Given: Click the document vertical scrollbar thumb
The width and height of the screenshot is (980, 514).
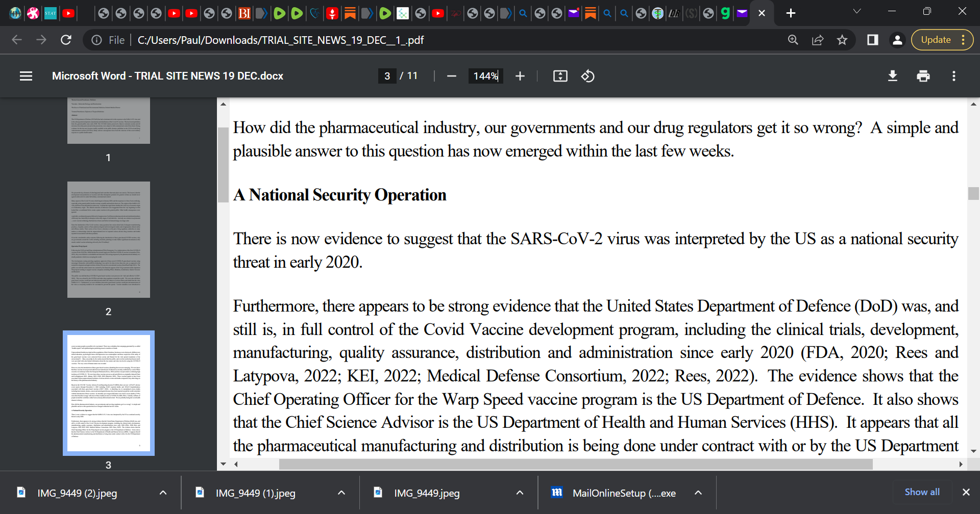Looking at the screenshot, I should click(x=973, y=194).
